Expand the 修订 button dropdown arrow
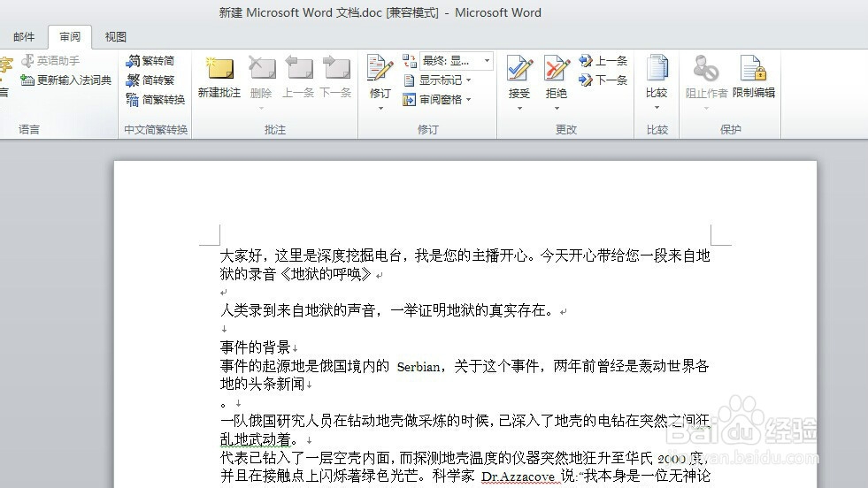The image size is (868, 488). [x=380, y=109]
